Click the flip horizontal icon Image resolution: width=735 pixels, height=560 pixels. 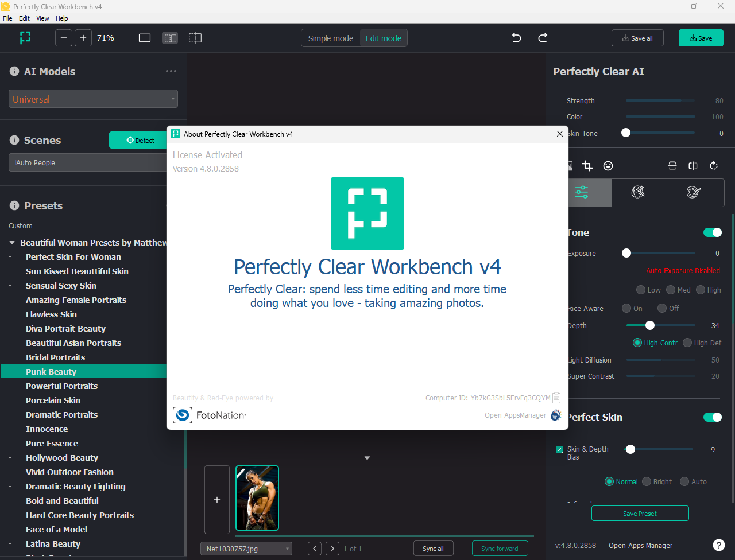click(x=693, y=166)
